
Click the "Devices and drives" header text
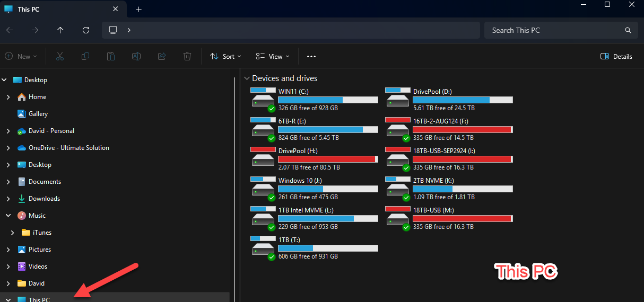pyautogui.click(x=285, y=78)
